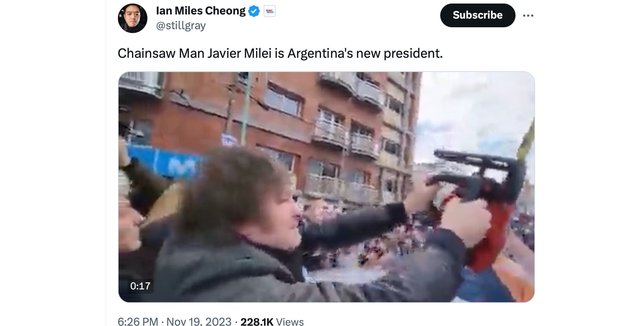
Task: Click the Subscribe button
Action: [477, 15]
